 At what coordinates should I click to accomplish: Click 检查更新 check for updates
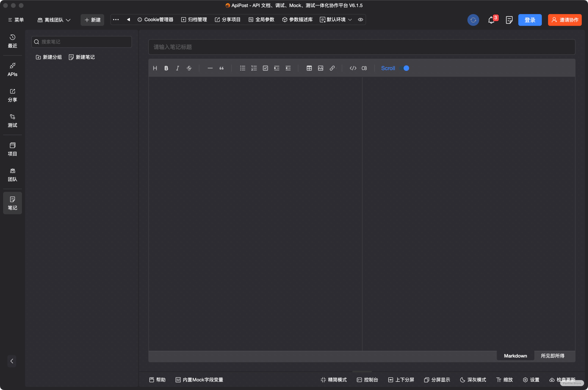(x=562, y=380)
